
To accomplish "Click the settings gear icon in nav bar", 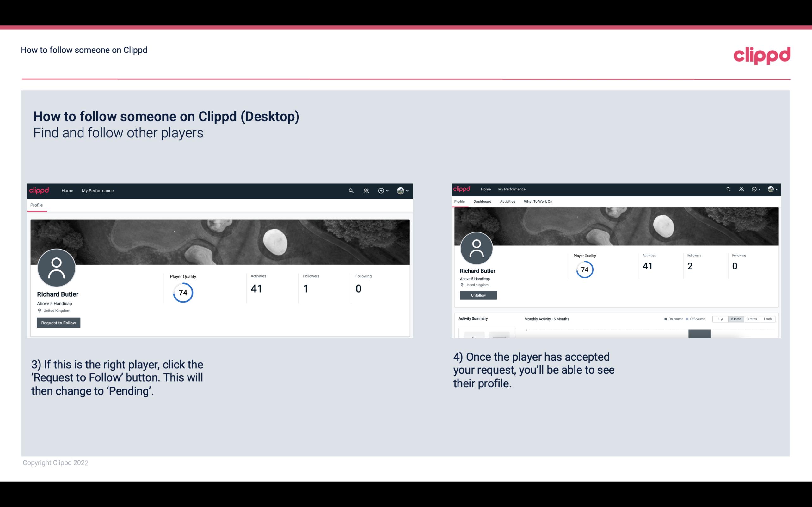I will pos(381,190).
